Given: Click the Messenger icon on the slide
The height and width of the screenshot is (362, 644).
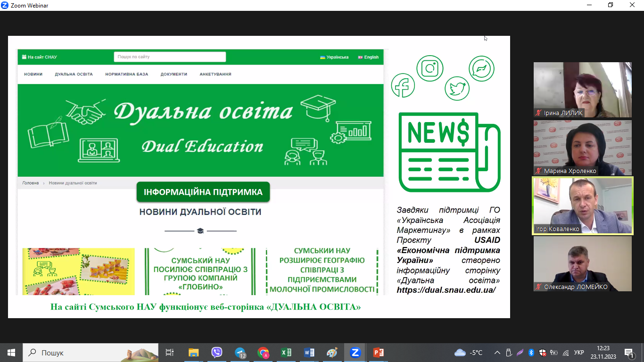Looking at the screenshot, I should tap(481, 69).
